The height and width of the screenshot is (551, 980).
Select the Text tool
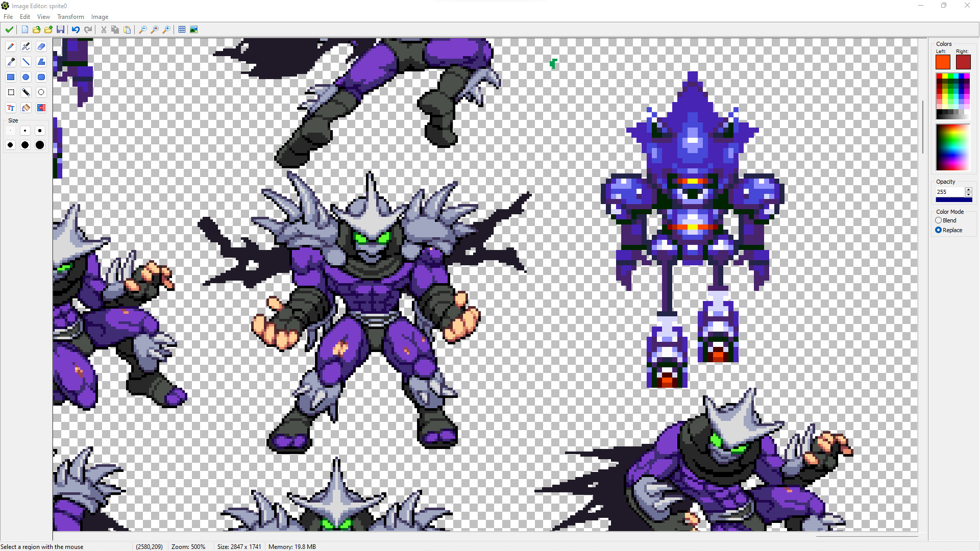pos(10,108)
